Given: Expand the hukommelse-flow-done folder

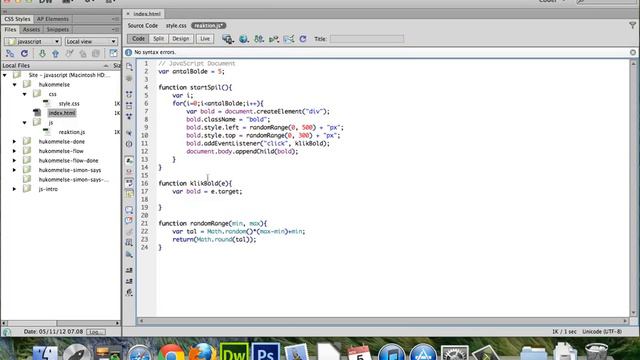Looking at the screenshot, I should pyautogui.click(x=15, y=160).
